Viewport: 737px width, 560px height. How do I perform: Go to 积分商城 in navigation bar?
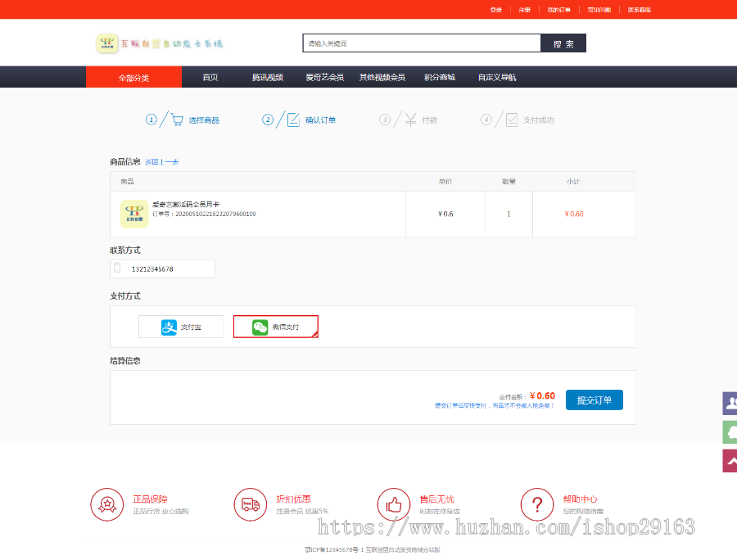point(439,77)
